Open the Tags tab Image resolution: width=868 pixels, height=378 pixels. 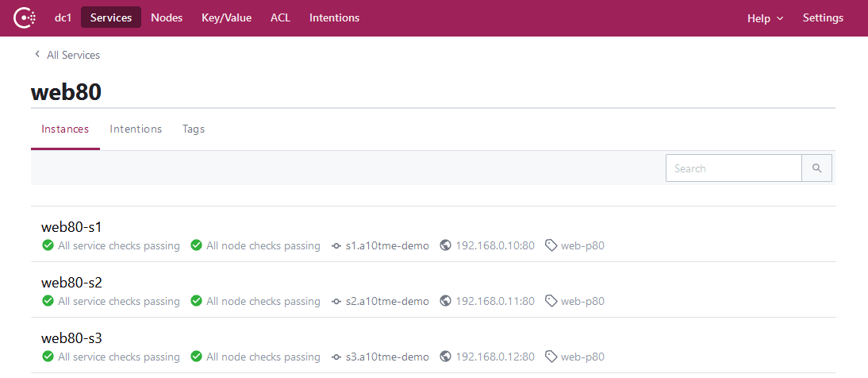point(194,129)
